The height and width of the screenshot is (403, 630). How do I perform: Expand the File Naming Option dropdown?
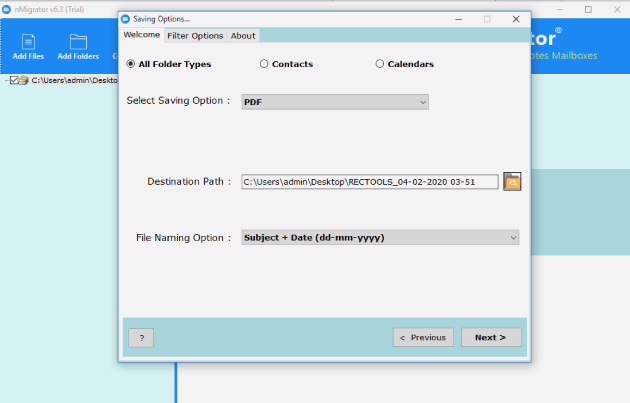pos(380,237)
